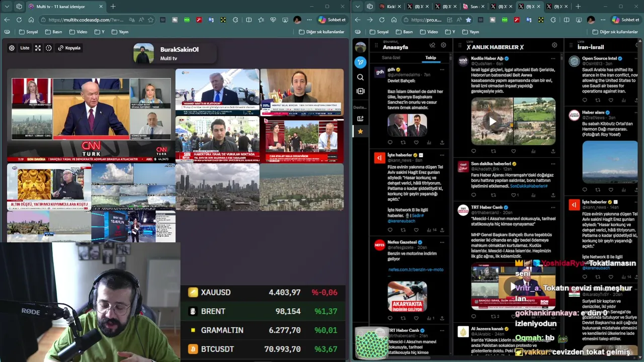Open extensions puzzle icon in left browser
This screenshot has width=644, height=362.
235,20
